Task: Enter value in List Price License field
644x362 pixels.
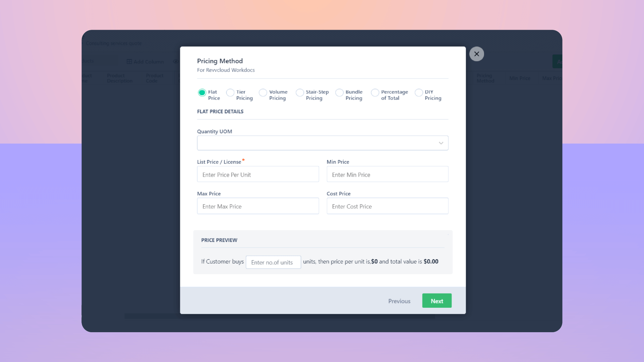Action: point(258,174)
